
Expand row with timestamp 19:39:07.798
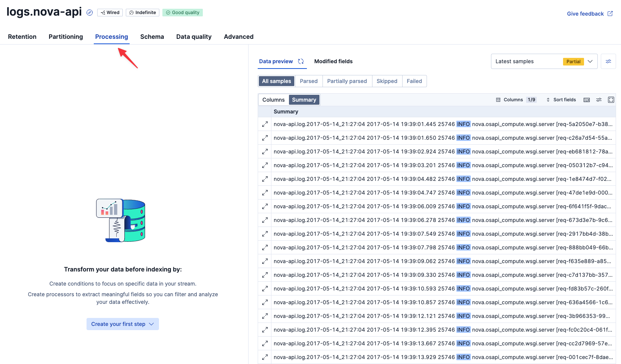tap(265, 247)
